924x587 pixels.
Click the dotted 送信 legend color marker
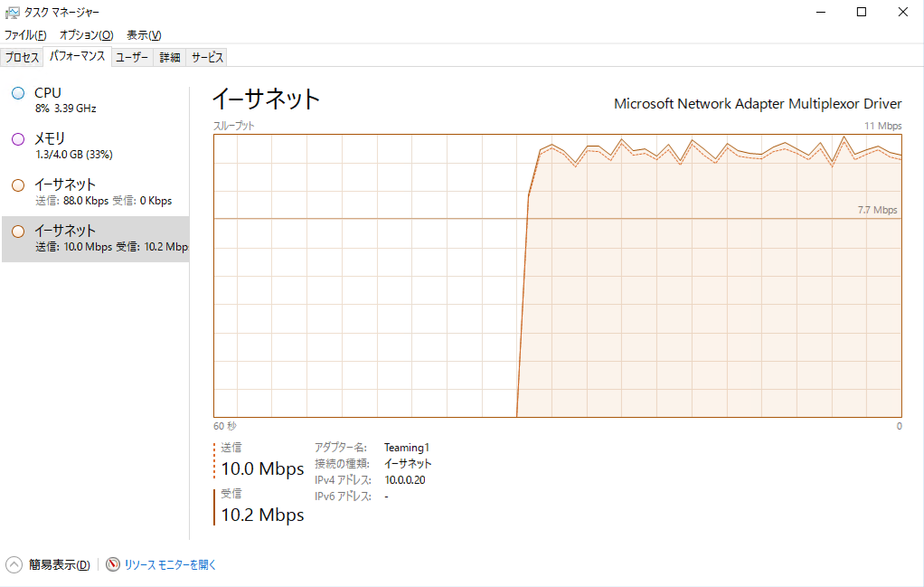pyautogui.click(x=215, y=460)
